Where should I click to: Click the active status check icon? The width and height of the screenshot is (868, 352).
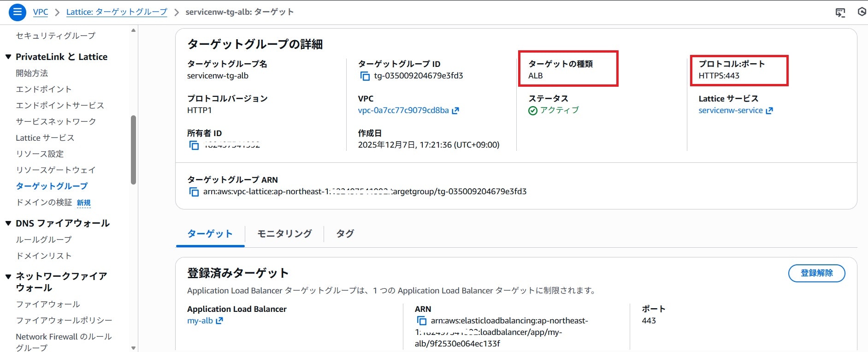click(533, 111)
